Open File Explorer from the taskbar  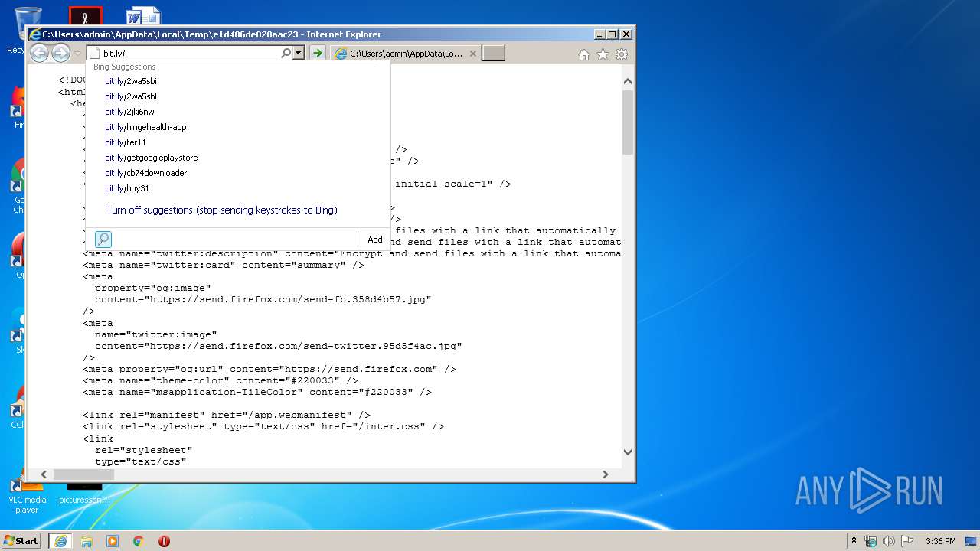(x=87, y=541)
